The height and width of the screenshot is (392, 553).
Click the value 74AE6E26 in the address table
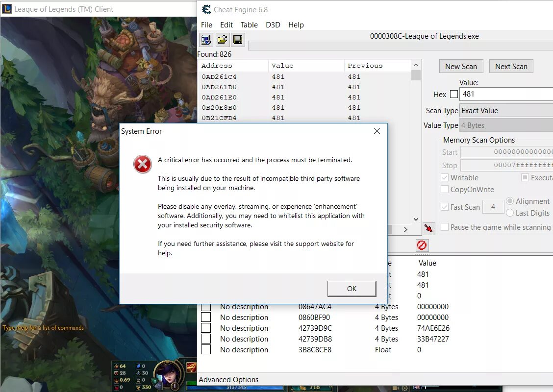tap(433, 328)
